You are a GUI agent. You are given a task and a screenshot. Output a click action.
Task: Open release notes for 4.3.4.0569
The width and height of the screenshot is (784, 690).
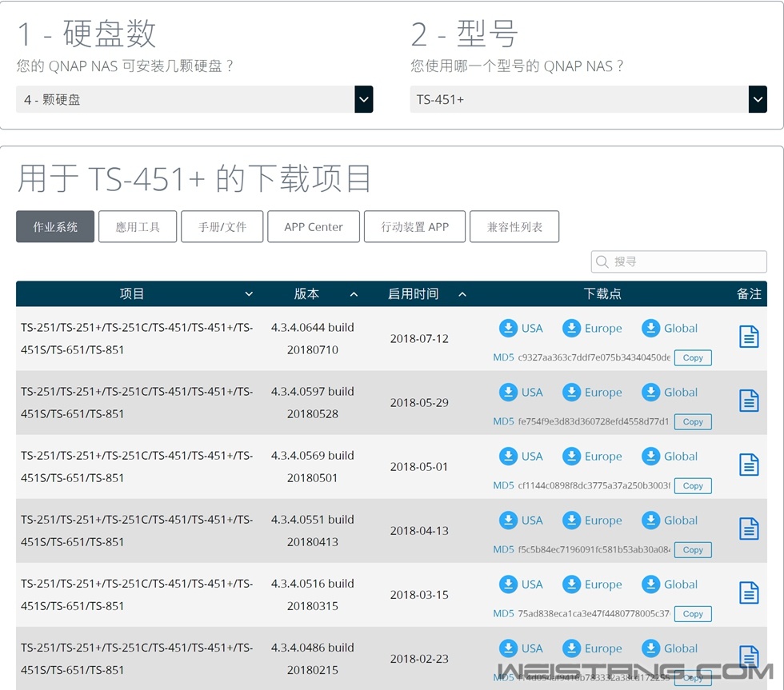click(x=749, y=465)
